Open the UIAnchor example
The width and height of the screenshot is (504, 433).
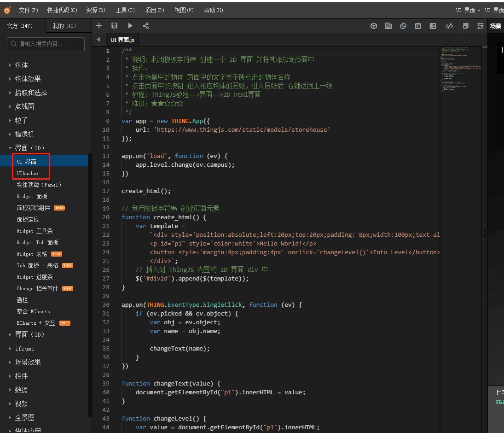click(x=28, y=173)
